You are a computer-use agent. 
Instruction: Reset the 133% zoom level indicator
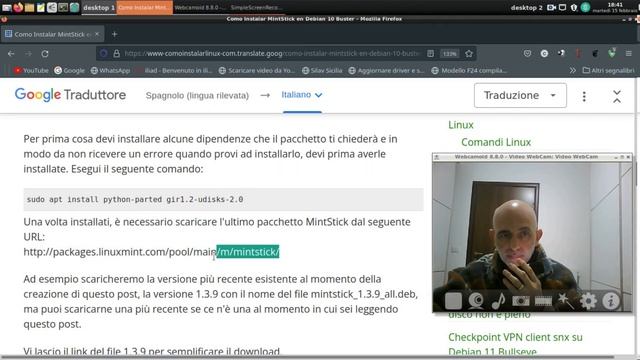pyautogui.click(x=449, y=53)
